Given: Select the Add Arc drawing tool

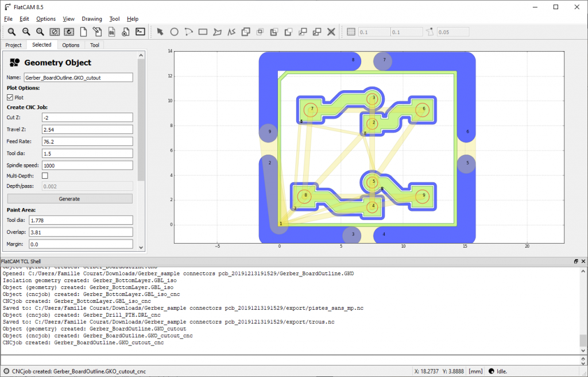Looking at the screenshot, I should [x=188, y=32].
